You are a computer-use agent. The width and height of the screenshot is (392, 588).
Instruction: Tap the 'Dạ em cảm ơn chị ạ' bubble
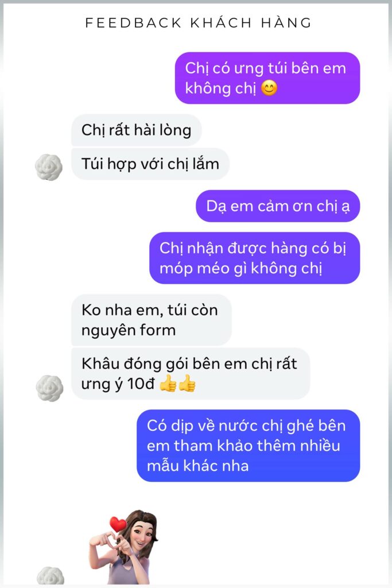point(278,206)
